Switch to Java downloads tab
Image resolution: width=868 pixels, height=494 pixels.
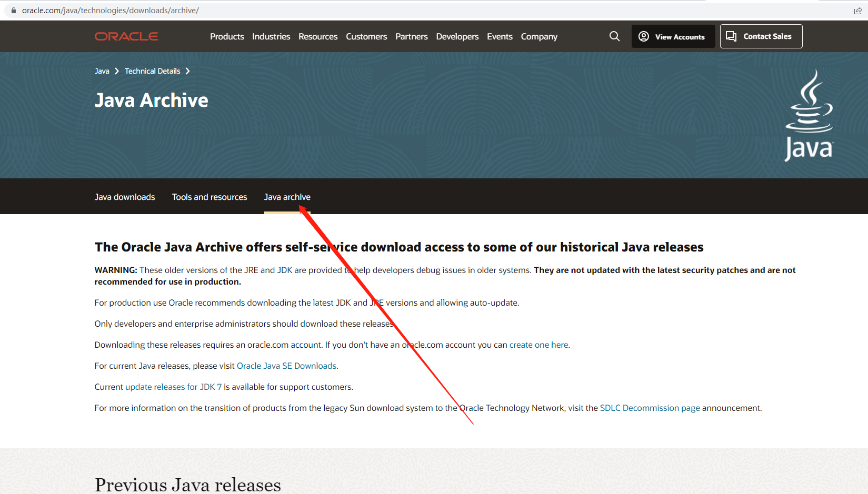(125, 197)
